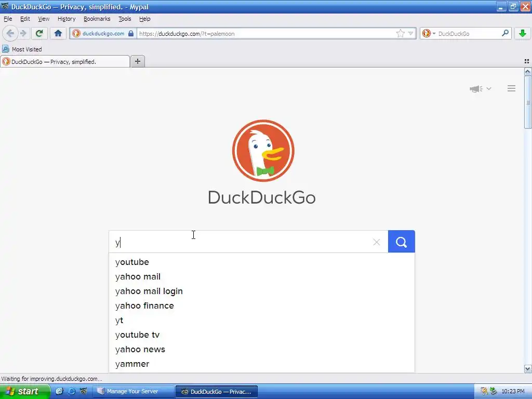Screen dimensions: 532x399
Task: Click the system tray clock
Action: click(x=513, y=391)
